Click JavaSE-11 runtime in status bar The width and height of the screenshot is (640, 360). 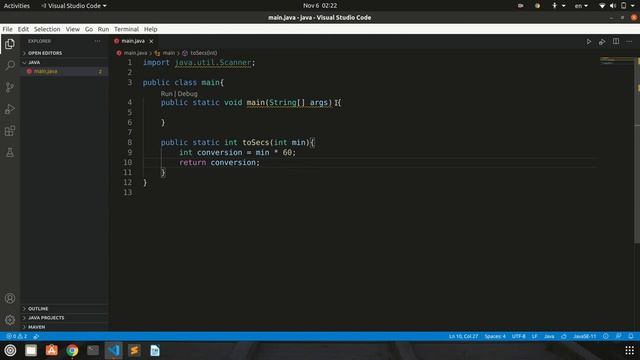(x=584, y=336)
